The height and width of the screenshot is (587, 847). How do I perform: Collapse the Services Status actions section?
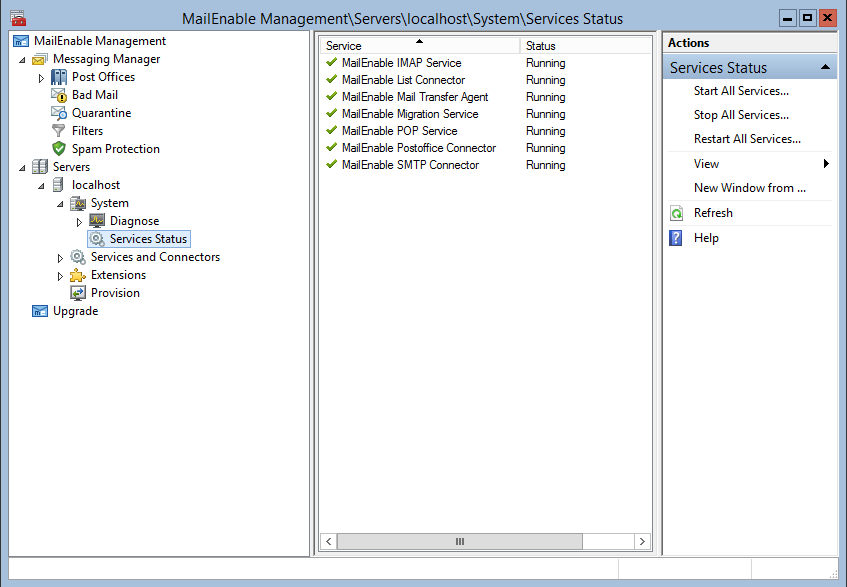[825, 67]
